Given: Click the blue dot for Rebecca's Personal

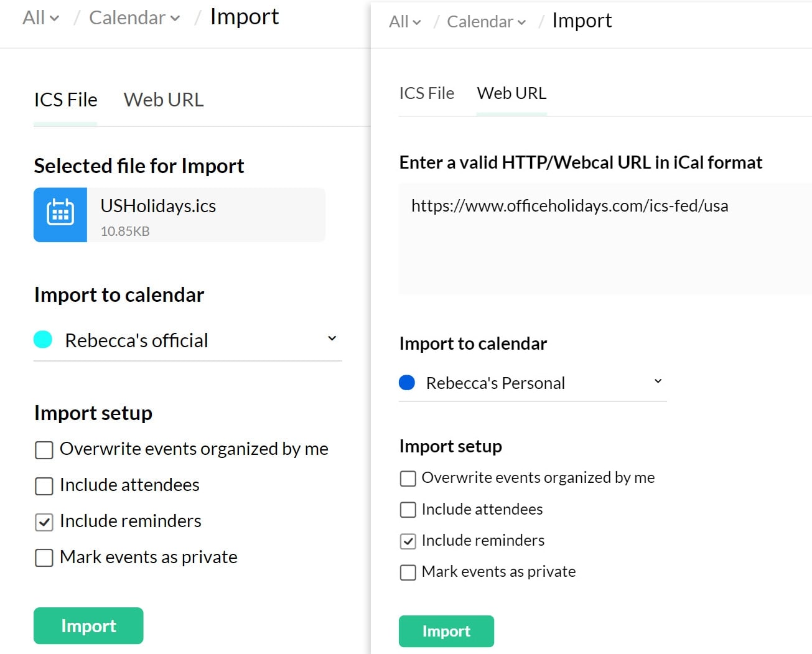Looking at the screenshot, I should click(407, 382).
